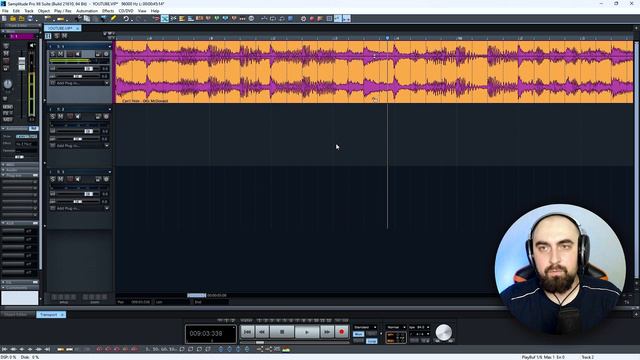Toggle track 1 speaker monitor icon
This screenshot has height=360, width=640.
point(78,54)
